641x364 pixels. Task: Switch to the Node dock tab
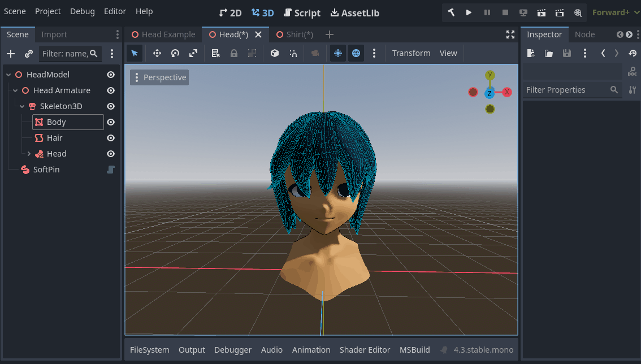click(584, 34)
